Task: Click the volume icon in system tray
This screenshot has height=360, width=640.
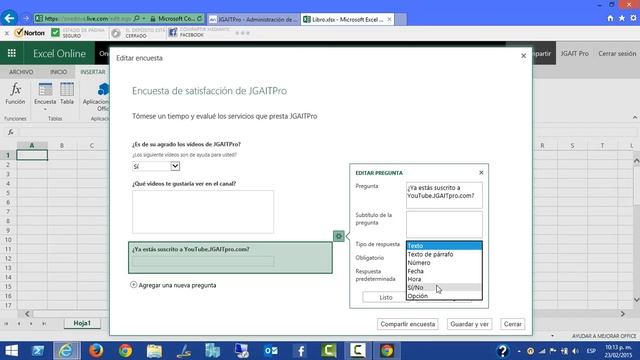Action: pos(575,351)
